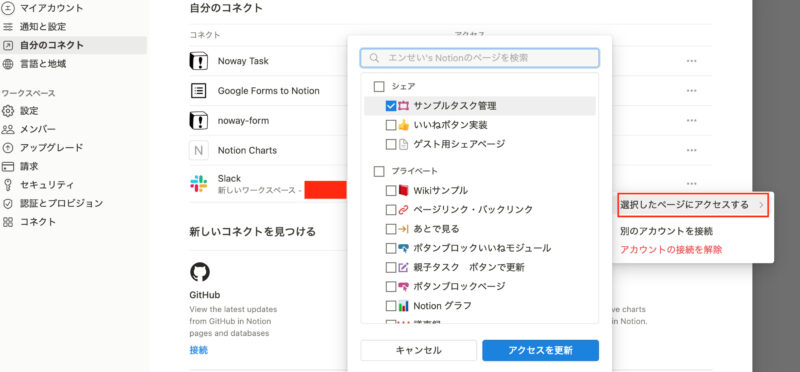Click the card icon beside 請求
Image resolution: width=800 pixels, height=372 pixels.
click(x=8, y=166)
